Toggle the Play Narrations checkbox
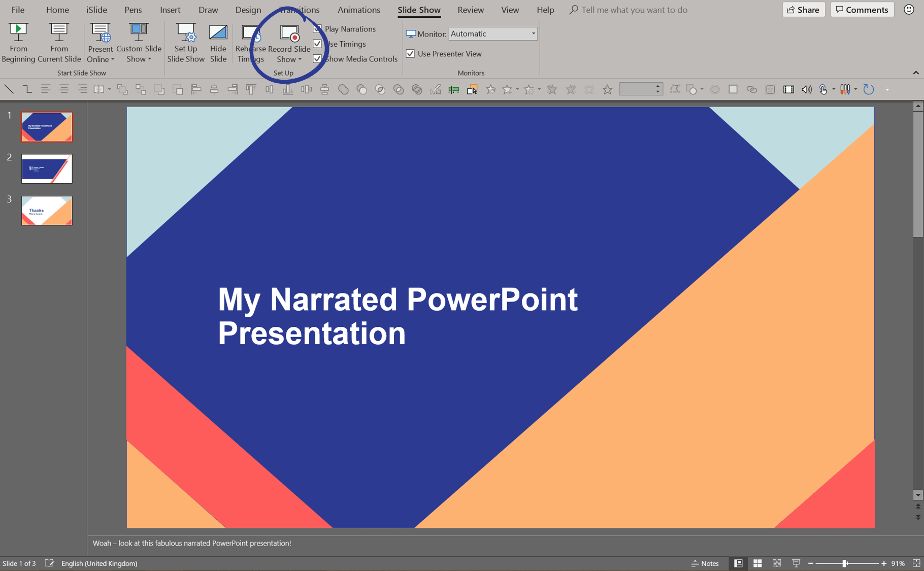The width and height of the screenshot is (924, 571). (318, 29)
